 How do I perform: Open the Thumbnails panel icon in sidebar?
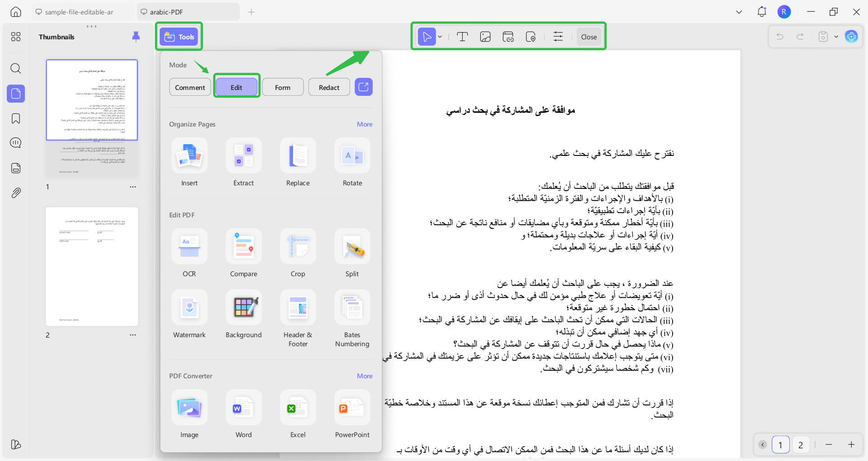point(16,94)
